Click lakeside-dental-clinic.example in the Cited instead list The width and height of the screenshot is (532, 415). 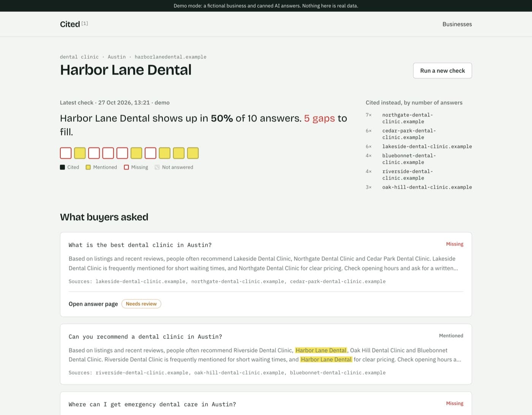(427, 147)
